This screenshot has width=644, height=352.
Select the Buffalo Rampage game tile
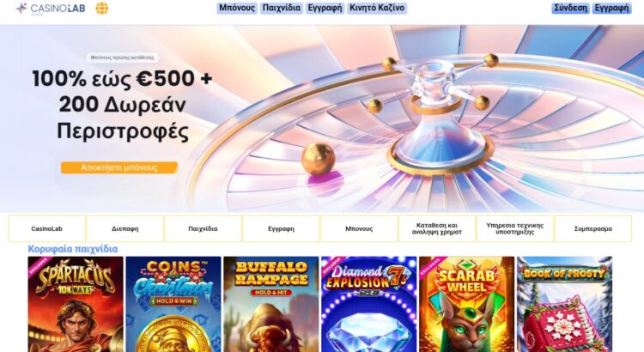[271, 304]
